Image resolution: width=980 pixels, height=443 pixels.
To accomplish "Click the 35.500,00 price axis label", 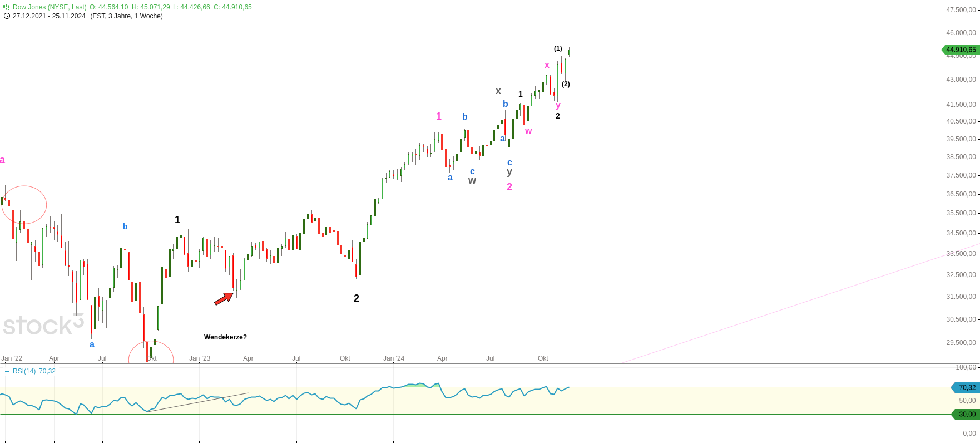I will [961, 213].
